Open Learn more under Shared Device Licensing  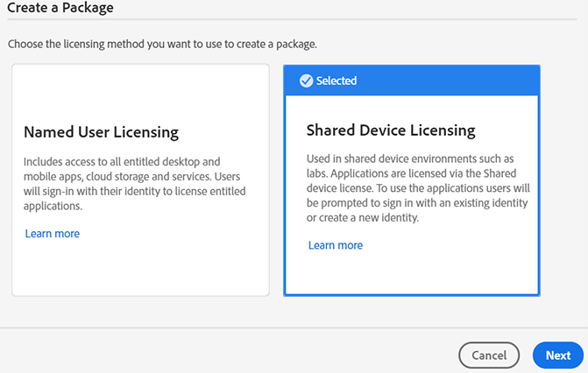[x=336, y=245]
